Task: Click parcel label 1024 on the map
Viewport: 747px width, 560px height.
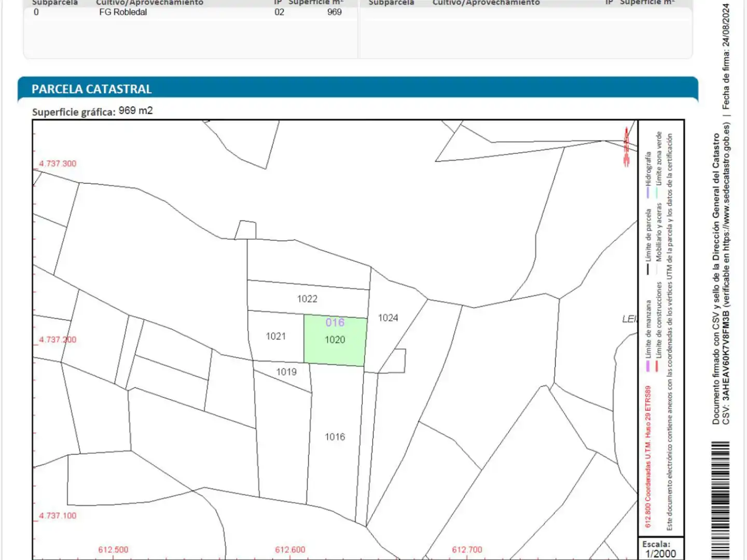Action: [x=388, y=318]
